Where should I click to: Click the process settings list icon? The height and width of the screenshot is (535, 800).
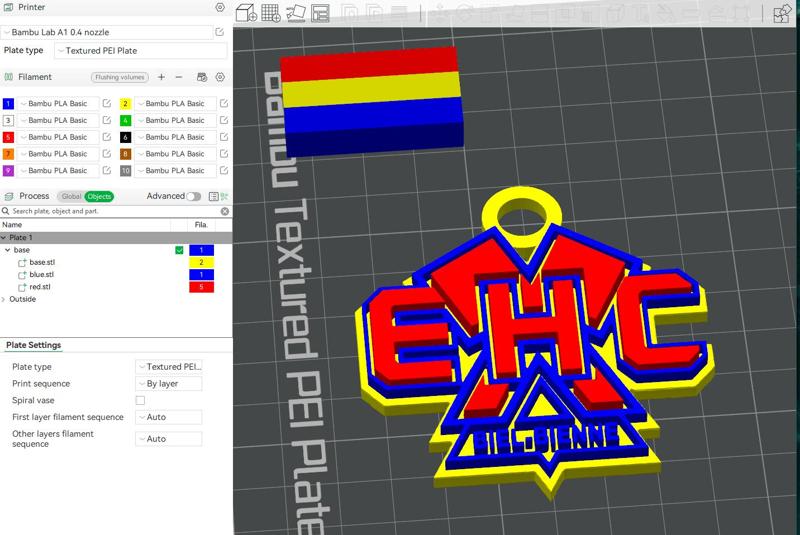pyautogui.click(x=213, y=196)
